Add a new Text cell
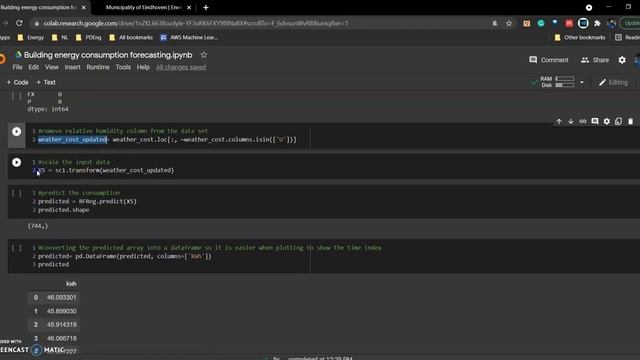This screenshot has width=640, height=360. point(46,82)
